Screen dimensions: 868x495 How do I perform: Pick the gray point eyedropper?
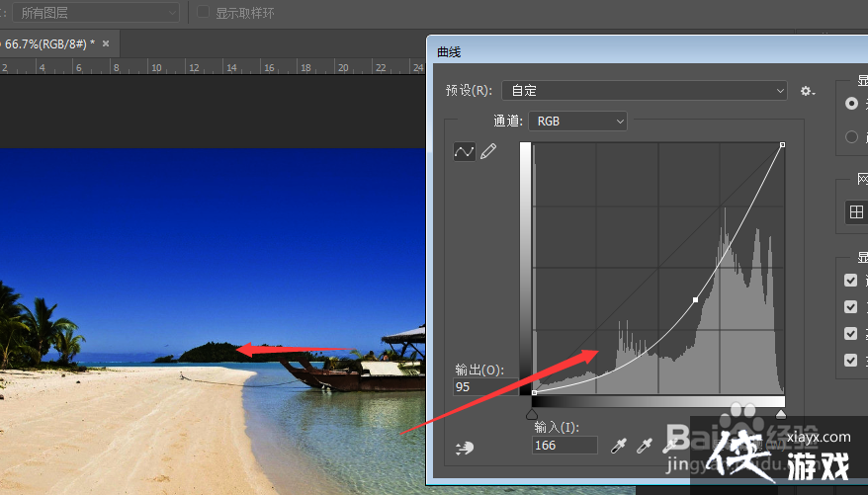[645, 447]
